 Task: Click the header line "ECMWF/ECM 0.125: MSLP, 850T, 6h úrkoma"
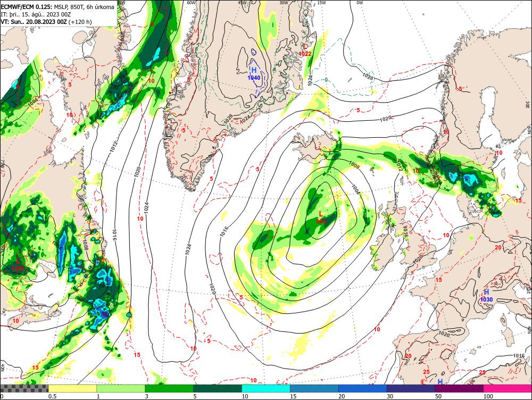(57, 7)
